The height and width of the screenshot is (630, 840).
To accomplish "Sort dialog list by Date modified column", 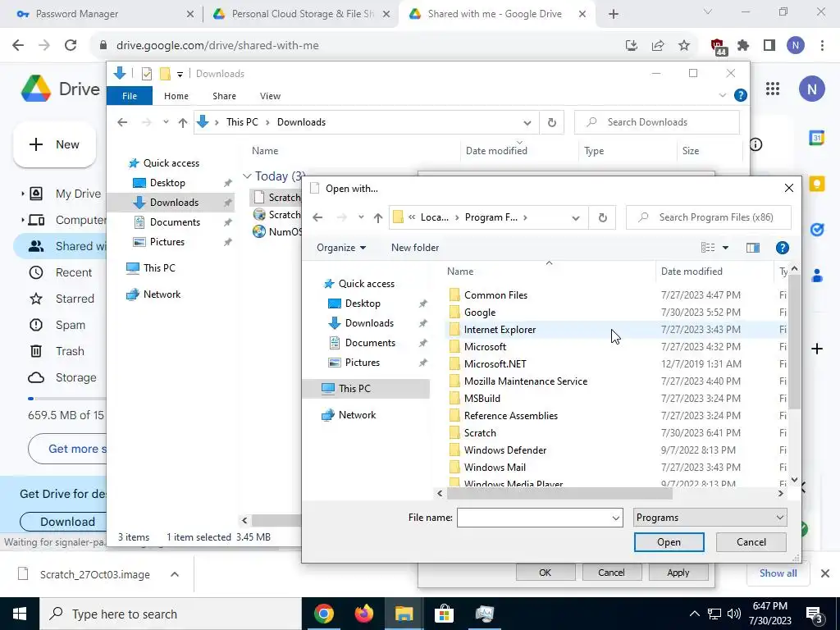I will tap(692, 271).
